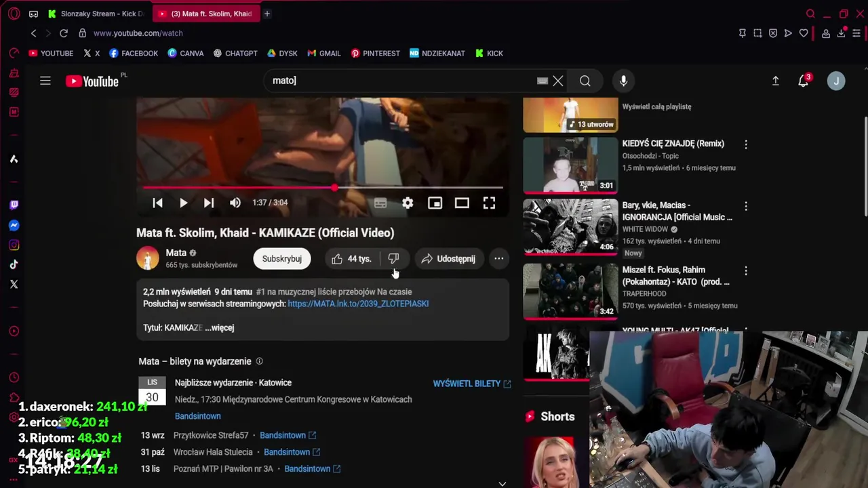The width and height of the screenshot is (868, 488).
Task: Go back with browser back arrow
Action: 33,33
